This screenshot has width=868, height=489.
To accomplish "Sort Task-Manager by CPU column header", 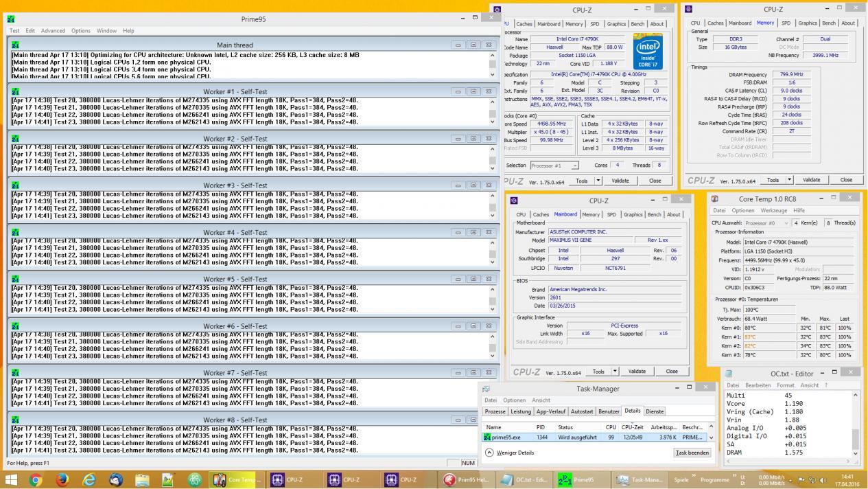I will click(610, 427).
